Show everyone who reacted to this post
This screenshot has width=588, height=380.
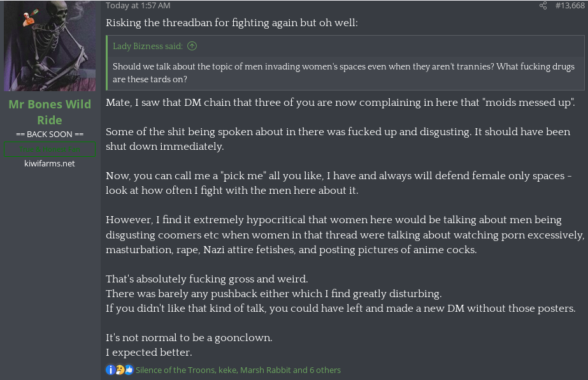(x=238, y=370)
